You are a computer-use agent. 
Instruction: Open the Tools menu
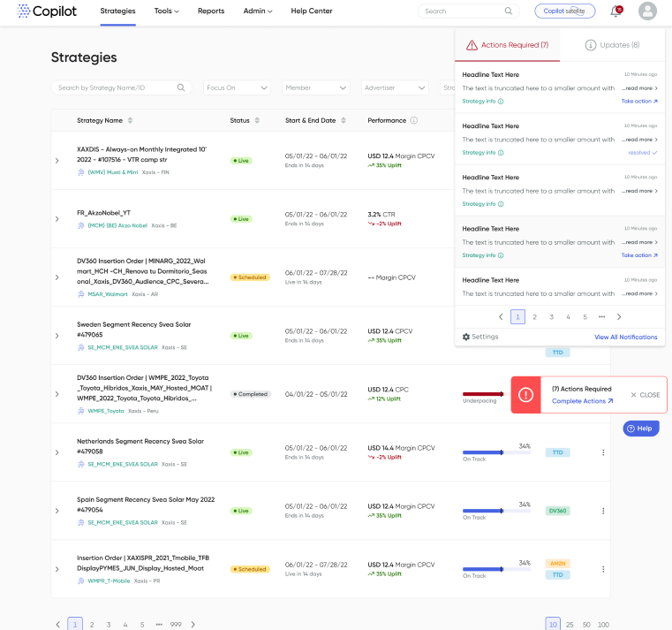click(x=166, y=11)
